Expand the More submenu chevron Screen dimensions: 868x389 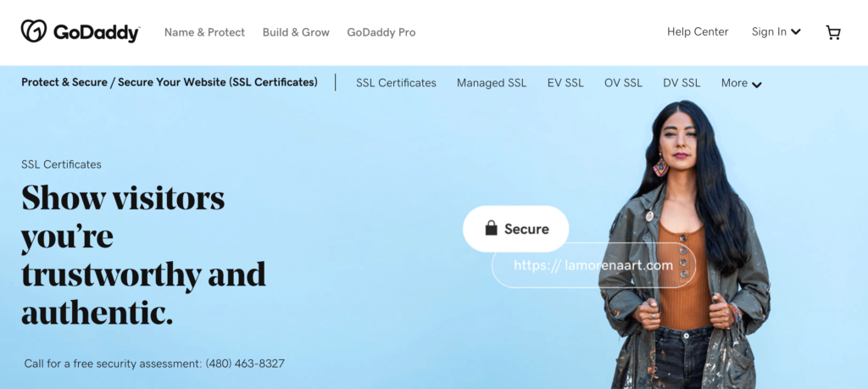click(757, 85)
